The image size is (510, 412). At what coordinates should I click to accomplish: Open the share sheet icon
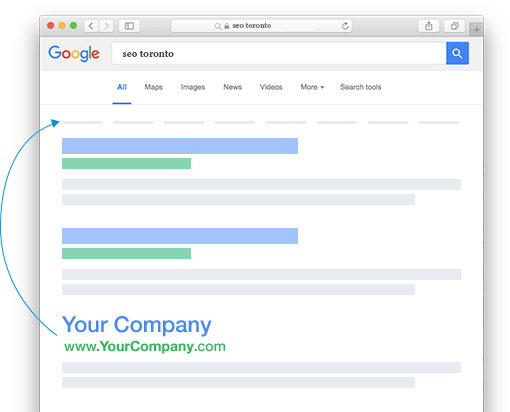(429, 26)
